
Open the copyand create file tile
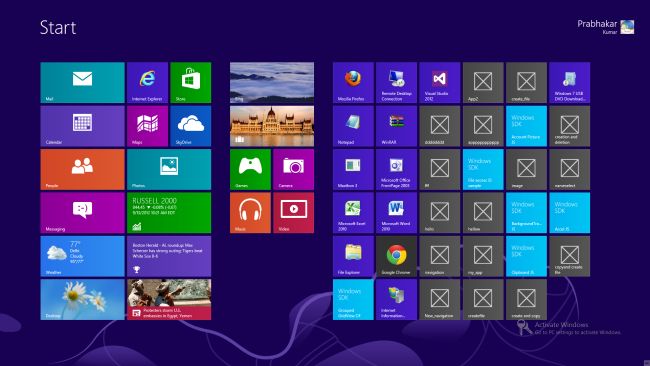tap(570, 256)
